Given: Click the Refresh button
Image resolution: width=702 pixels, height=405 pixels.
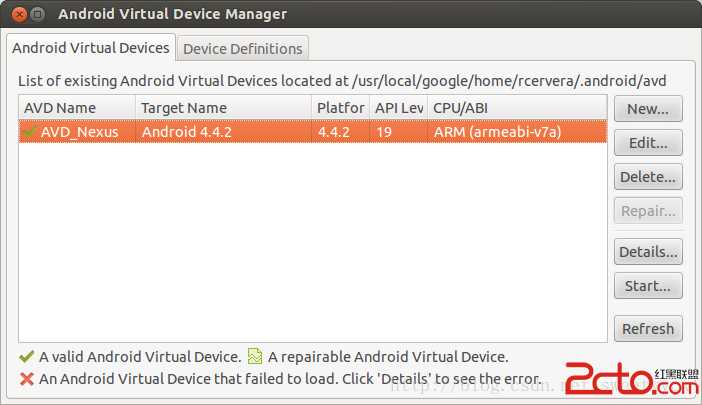Looking at the screenshot, I should (x=648, y=328).
